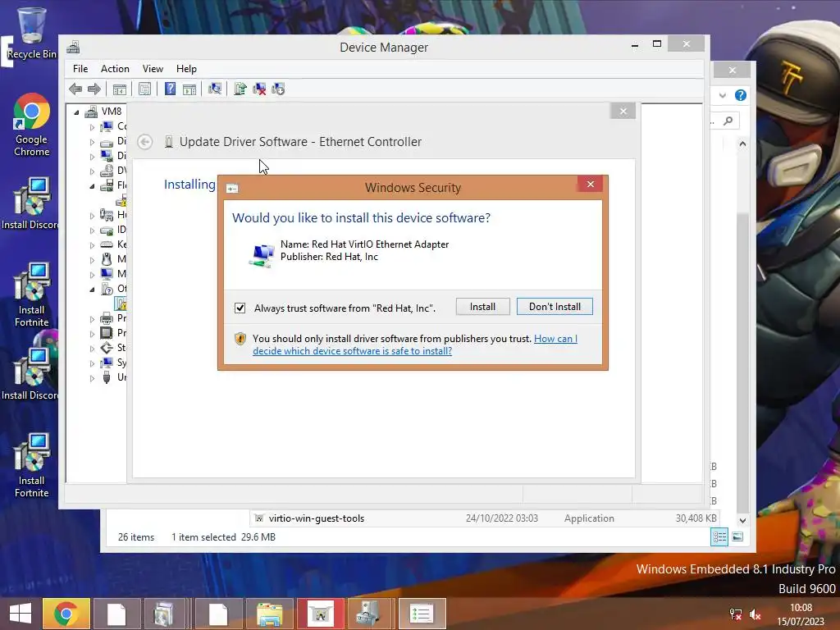Screen dimensions: 840x630
Task: Click the Uninstall device icon with red X
Action: pos(259,89)
